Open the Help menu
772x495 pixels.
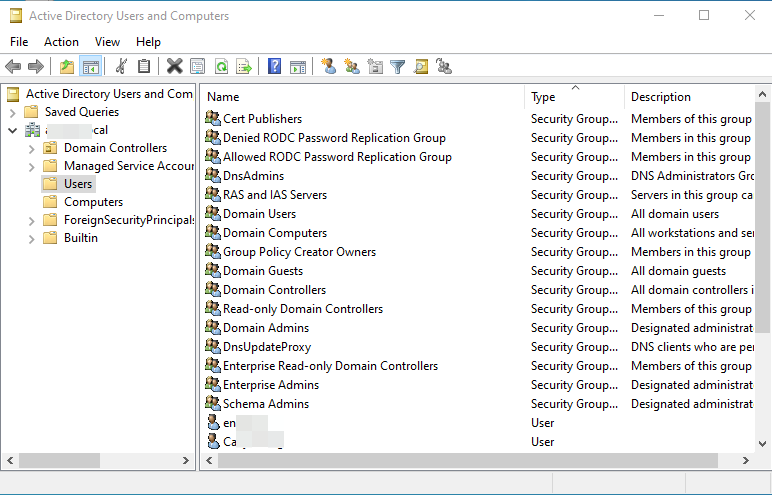pyautogui.click(x=148, y=42)
